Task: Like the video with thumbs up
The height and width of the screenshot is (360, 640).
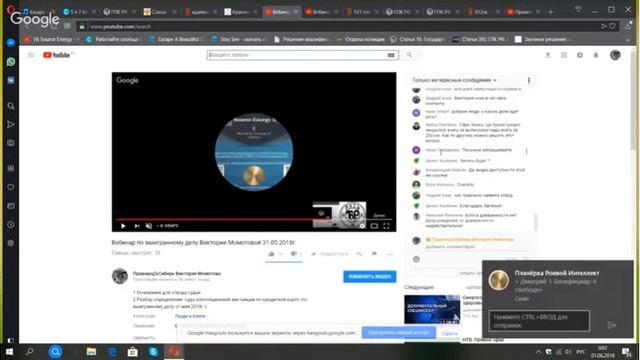Action: coord(271,254)
